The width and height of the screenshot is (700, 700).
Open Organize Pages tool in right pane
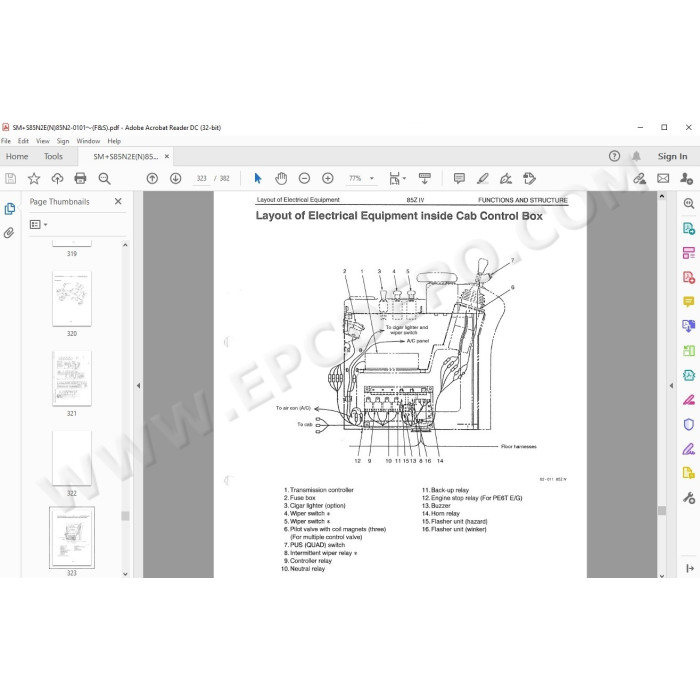tap(688, 253)
